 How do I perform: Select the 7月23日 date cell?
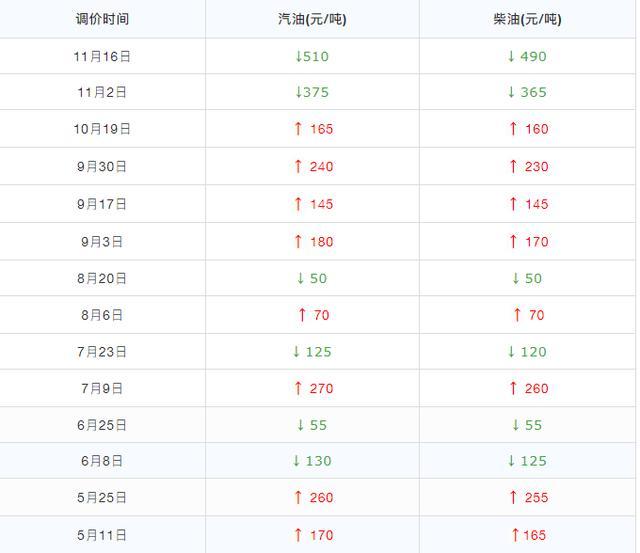click(x=102, y=352)
